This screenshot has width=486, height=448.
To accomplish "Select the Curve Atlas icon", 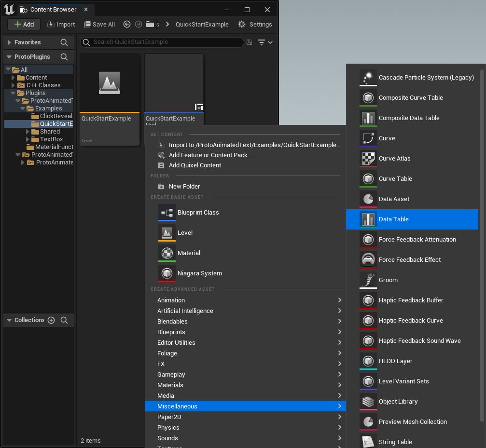I will tap(368, 159).
